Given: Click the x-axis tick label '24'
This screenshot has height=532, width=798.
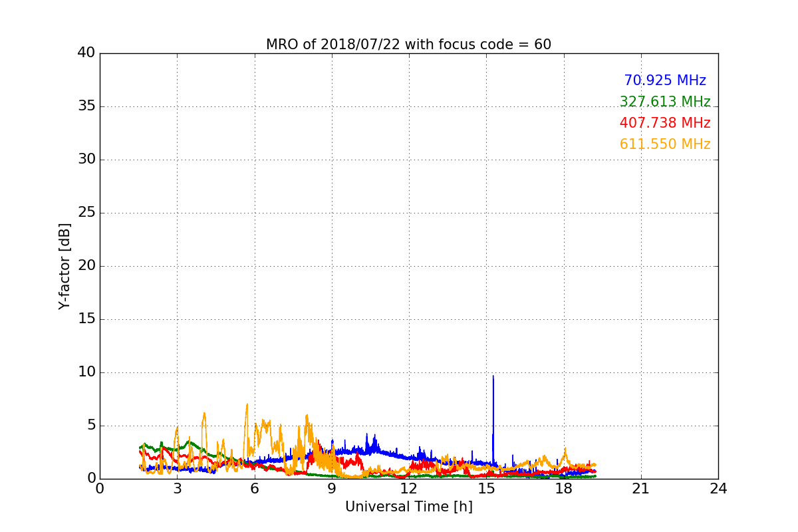Looking at the screenshot, I should 718,489.
